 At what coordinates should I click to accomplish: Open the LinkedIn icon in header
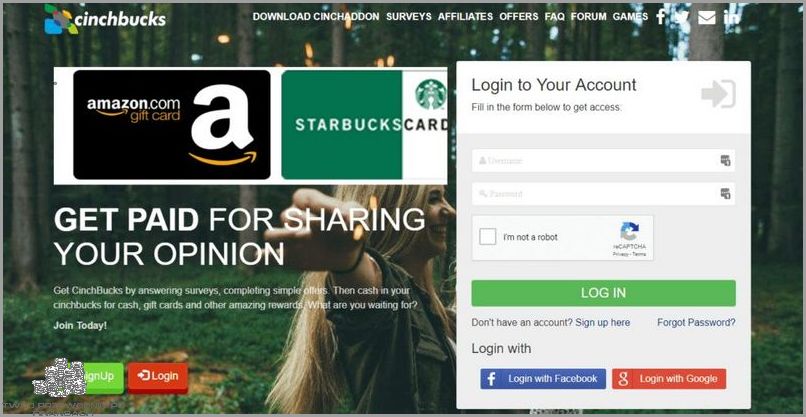point(731,17)
